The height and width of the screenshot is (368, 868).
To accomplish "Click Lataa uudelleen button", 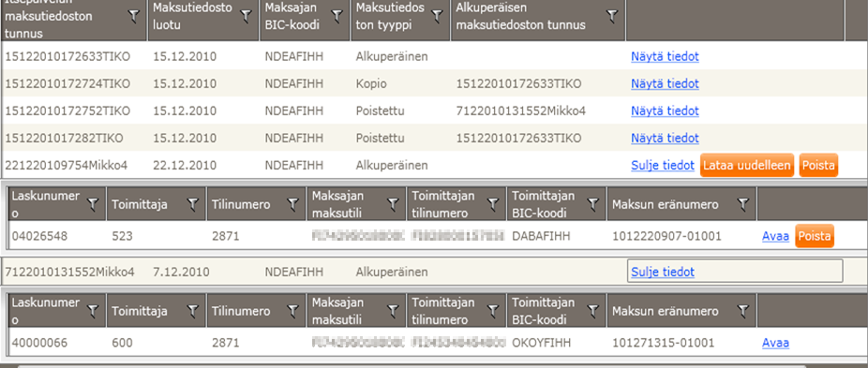I will [x=747, y=166].
